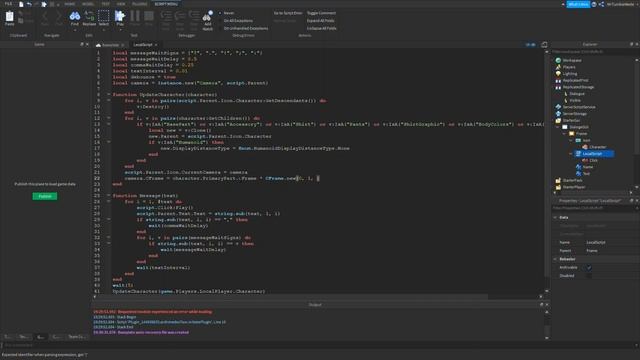Select the Players service in Explorer
This screenshot has height=360, width=640.
point(569,67)
